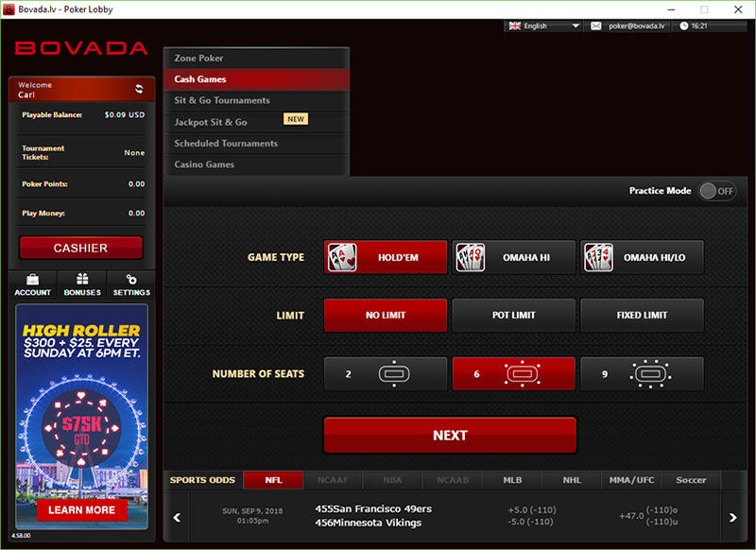Show next sports odds with right arrow
Screen dimensions: 756x550
point(733,517)
